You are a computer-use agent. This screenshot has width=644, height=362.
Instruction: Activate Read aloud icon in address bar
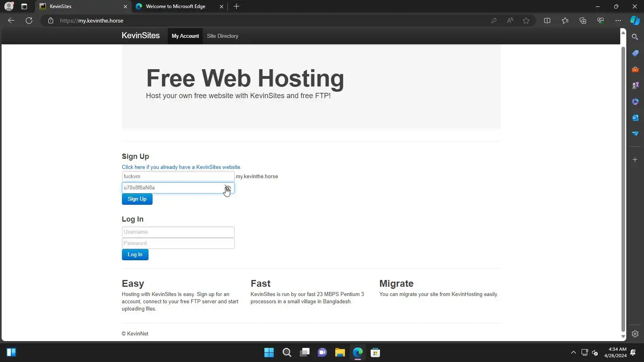[x=510, y=21]
